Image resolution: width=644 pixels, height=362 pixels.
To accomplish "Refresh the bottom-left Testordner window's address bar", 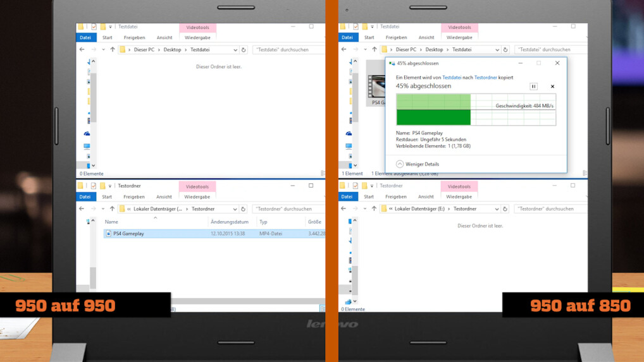I will pyautogui.click(x=244, y=209).
